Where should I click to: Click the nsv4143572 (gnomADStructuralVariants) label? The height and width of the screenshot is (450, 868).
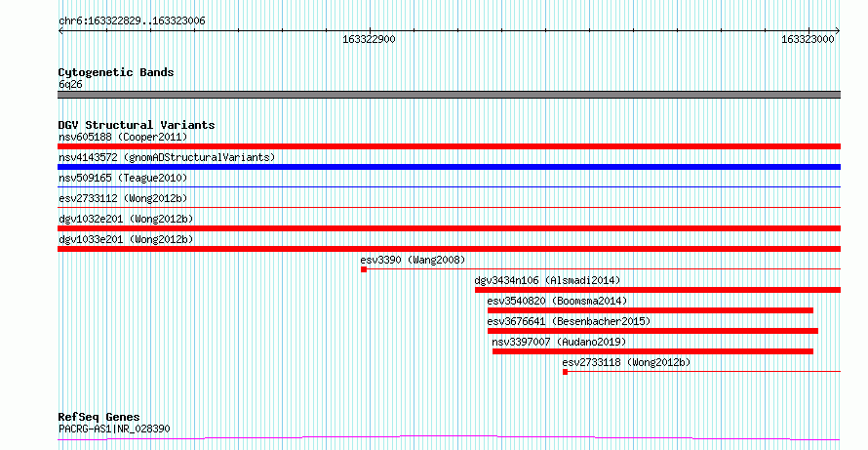167,157
